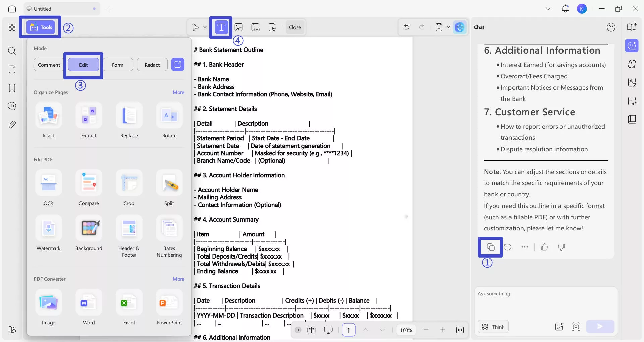Open the save options dropdown arrow
Screen dimensions: 644x342
[448, 27]
